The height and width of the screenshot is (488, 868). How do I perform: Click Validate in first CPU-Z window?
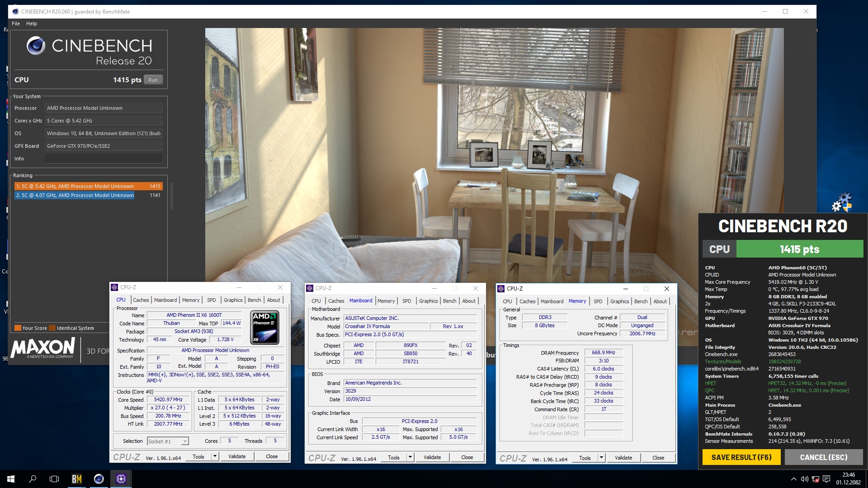[237, 457]
